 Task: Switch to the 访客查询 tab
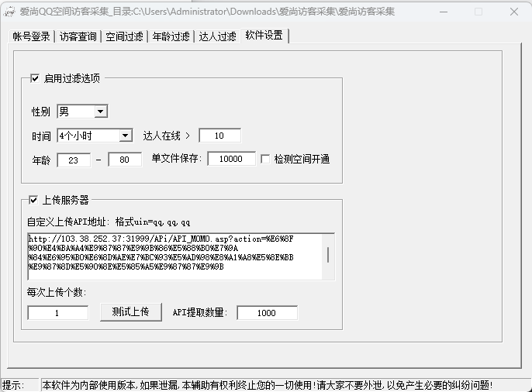pyautogui.click(x=78, y=36)
